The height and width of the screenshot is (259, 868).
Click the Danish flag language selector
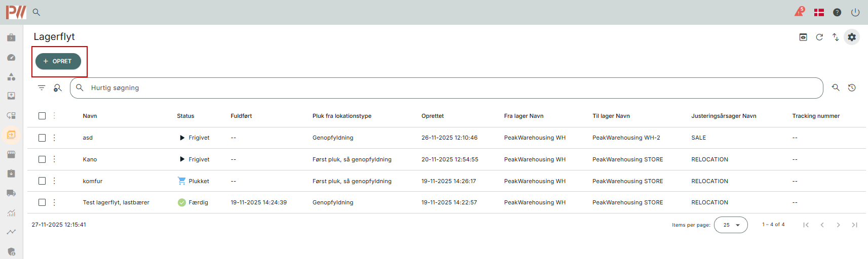[x=819, y=12]
